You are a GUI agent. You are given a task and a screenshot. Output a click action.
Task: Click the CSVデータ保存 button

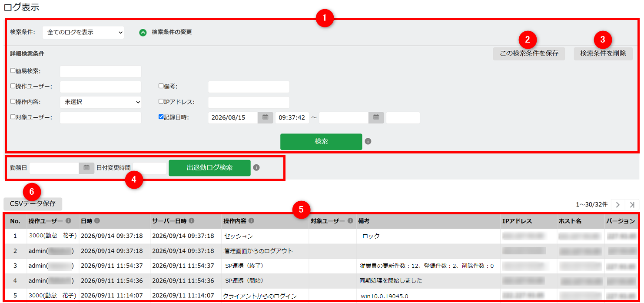point(33,204)
